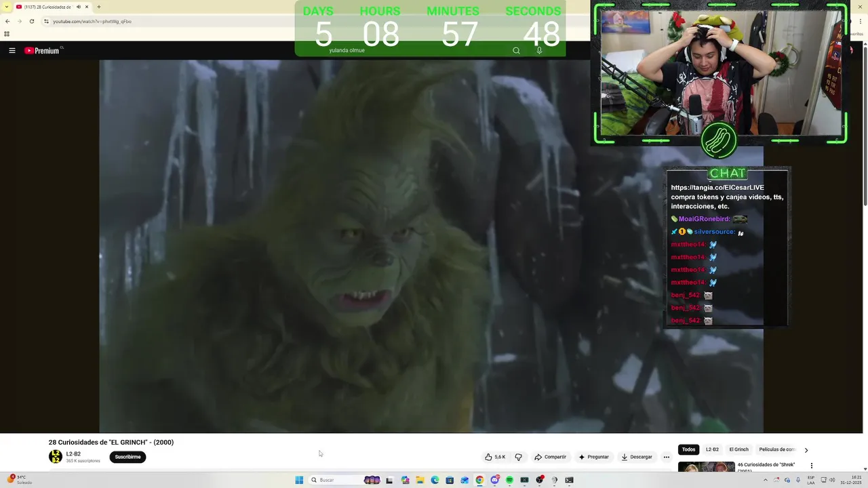Reload the YouTube page

(31, 21)
